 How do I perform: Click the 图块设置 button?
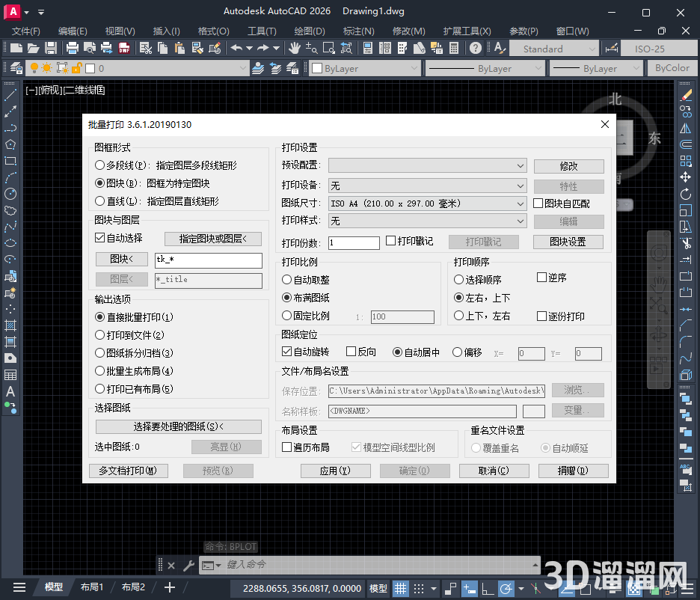pyautogui.click(x=568, y=242)
